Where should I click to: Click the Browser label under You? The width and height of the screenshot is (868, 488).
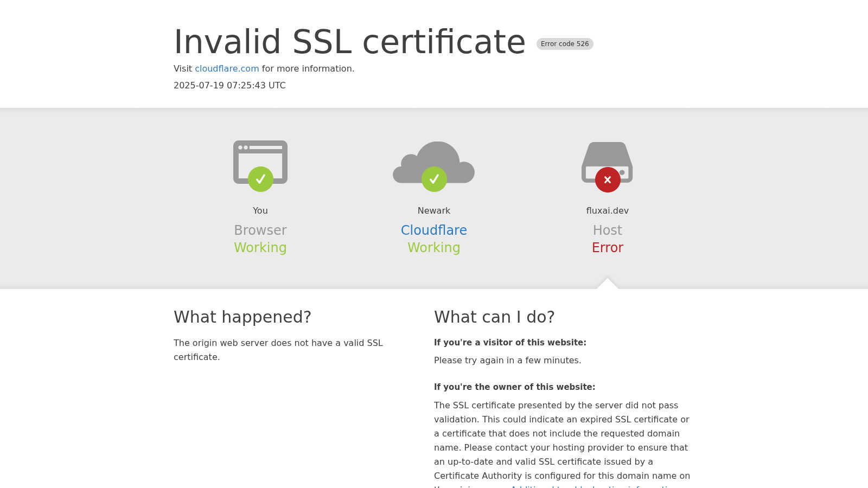click(x=260, y=230)
